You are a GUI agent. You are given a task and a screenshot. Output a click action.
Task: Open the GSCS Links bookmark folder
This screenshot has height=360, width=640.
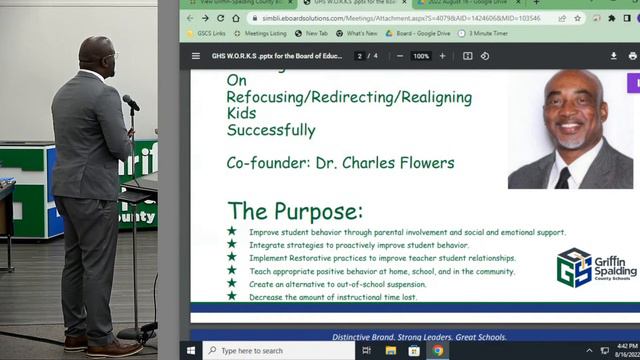click(x=206, y=33)
